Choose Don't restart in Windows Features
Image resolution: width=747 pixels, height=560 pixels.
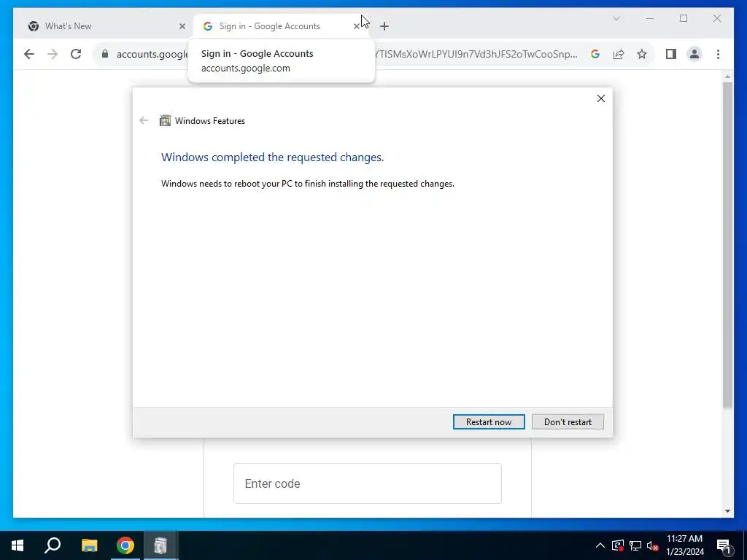pyautogui.click(x=568, y=422)
